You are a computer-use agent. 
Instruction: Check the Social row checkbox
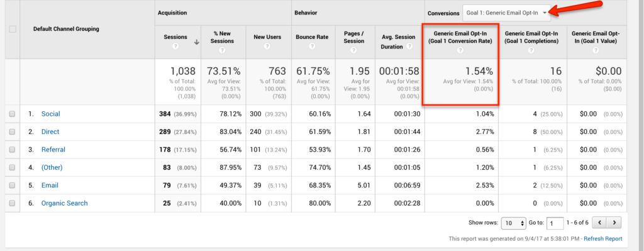(13, 114)
